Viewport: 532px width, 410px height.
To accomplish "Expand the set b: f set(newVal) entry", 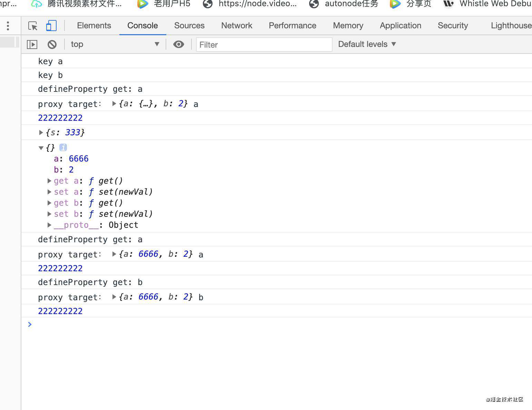I will (49, 214).
